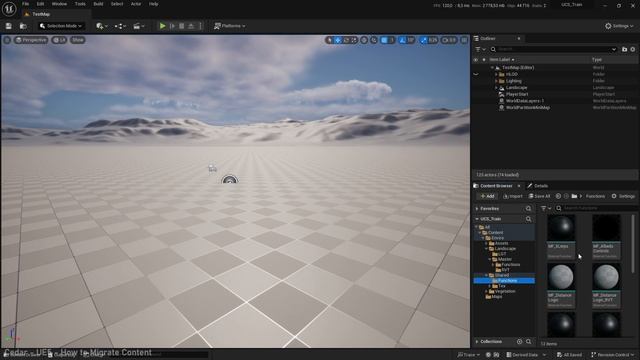Click the Unreal Engine logo icon

click(9, 9)
